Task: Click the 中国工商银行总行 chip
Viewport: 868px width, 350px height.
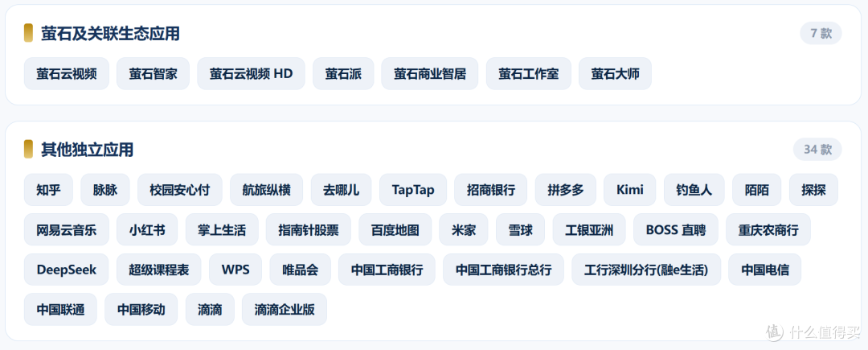Action: click(x=504, y=270)
